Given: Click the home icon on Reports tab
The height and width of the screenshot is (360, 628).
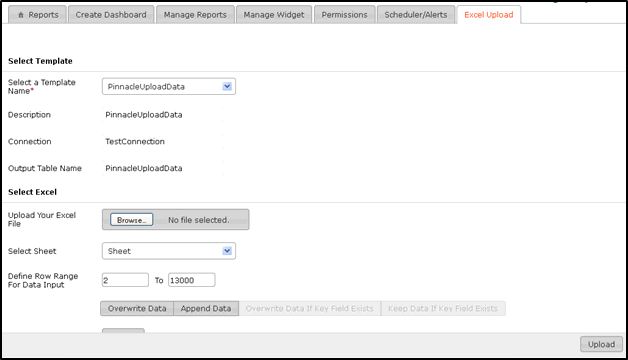Looking at the screenshot, I should 21,15.
